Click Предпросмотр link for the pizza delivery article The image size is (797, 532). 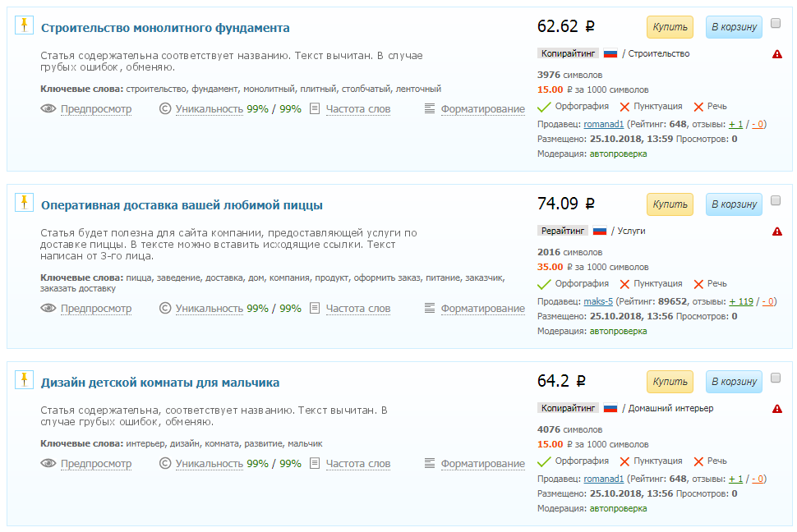[x=96, y=309]
